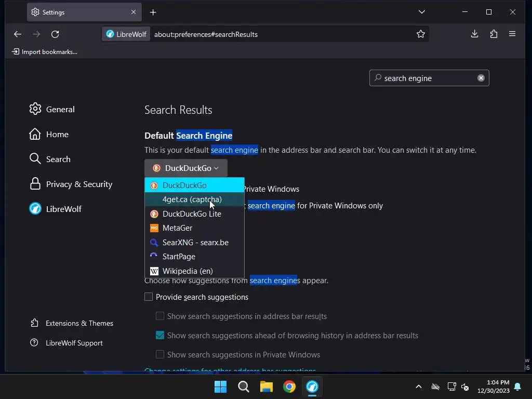Choose MetaGer search engine
The image size is (532, 399).
click(194, 228)
